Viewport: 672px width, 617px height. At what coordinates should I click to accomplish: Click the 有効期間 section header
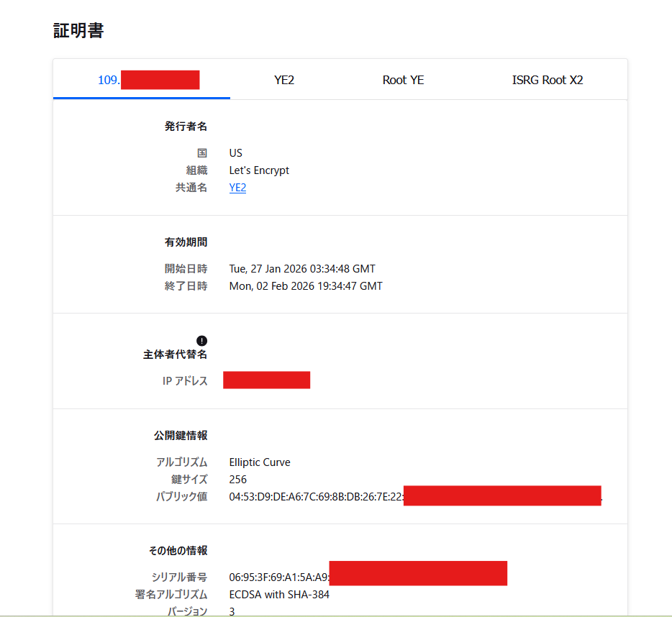click(x=186, y=242)
